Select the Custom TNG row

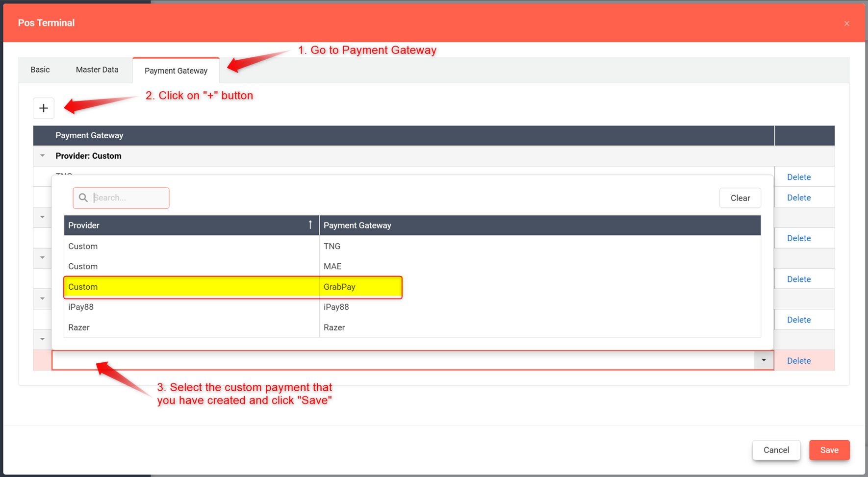[412, 246]
